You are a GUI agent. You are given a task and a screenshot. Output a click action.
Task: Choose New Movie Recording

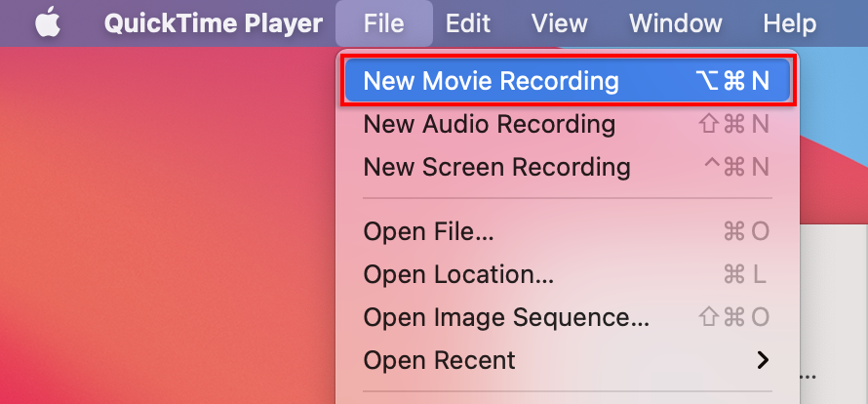[x=491, y=81]
